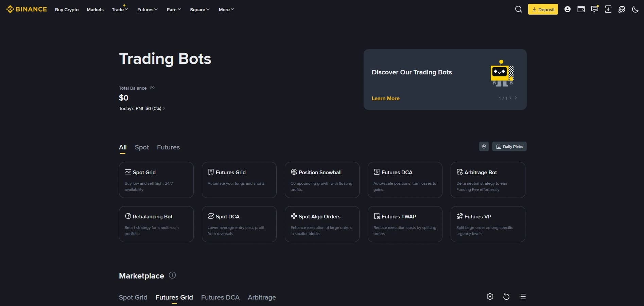The width and height of the screenshot is (644, 306).
Task: Open the search magnifier icon
Action: pyautogui.click(x=518, y=9)
